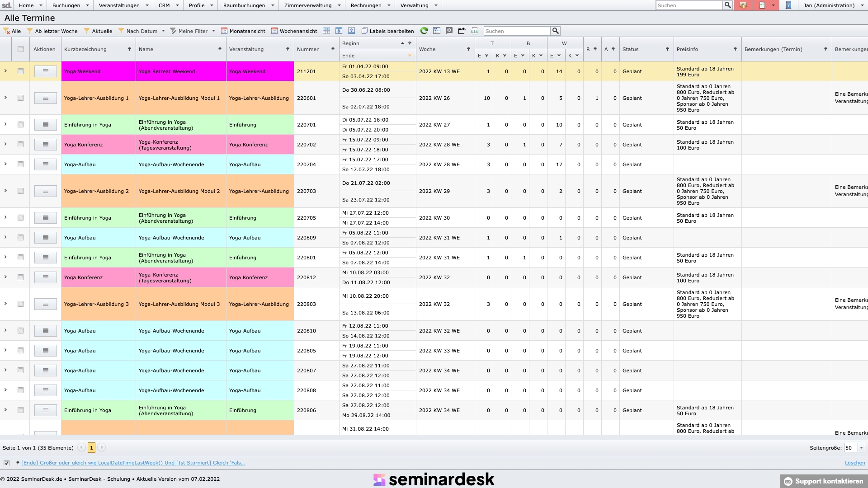The image size is (868, 488).
Task: Click the money/payments icon in top bar
Action: point(743,5)
